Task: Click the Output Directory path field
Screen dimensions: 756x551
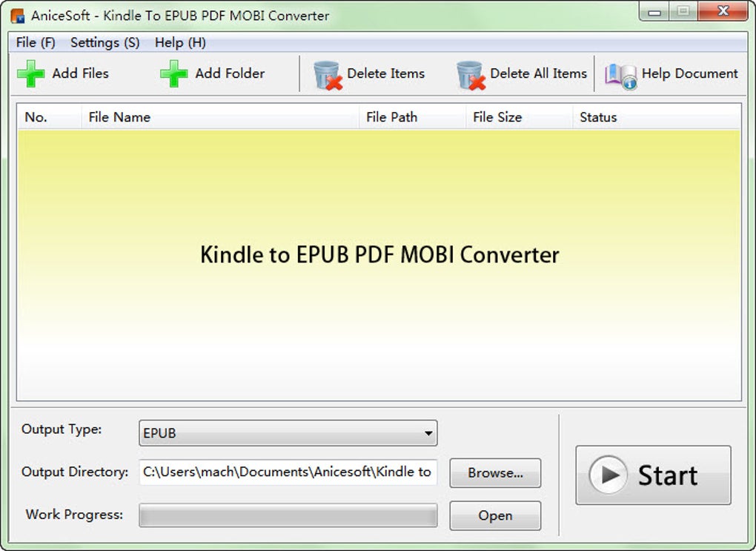Action: [288, 472]
